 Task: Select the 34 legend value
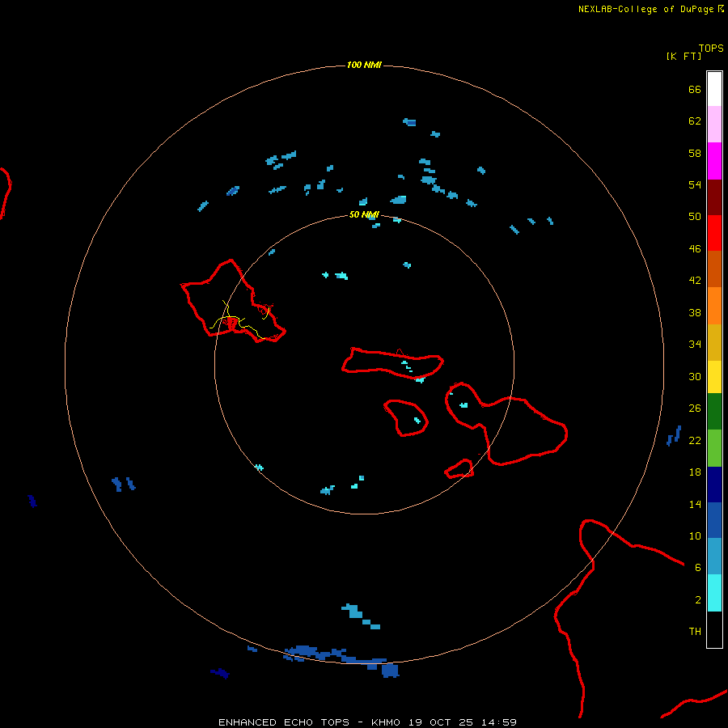[695, 345]
